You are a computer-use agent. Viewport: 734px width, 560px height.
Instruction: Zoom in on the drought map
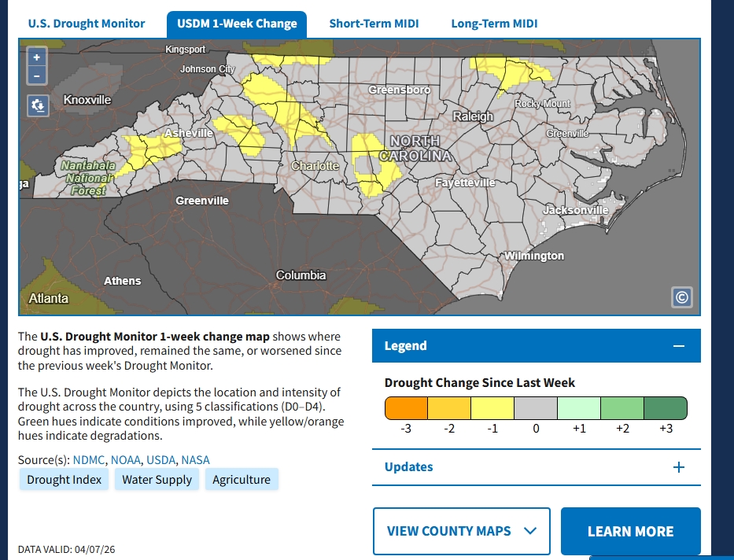click(x=37, y=57)
